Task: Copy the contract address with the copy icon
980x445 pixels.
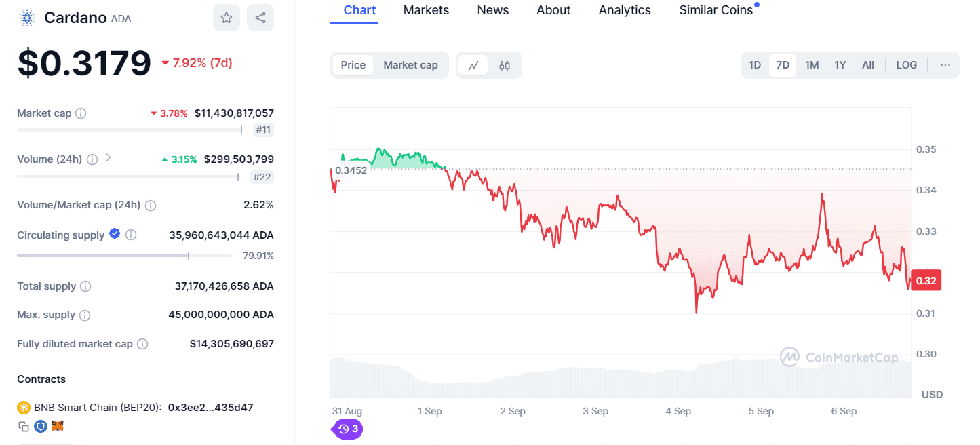Action: click(x=24, y=426)
